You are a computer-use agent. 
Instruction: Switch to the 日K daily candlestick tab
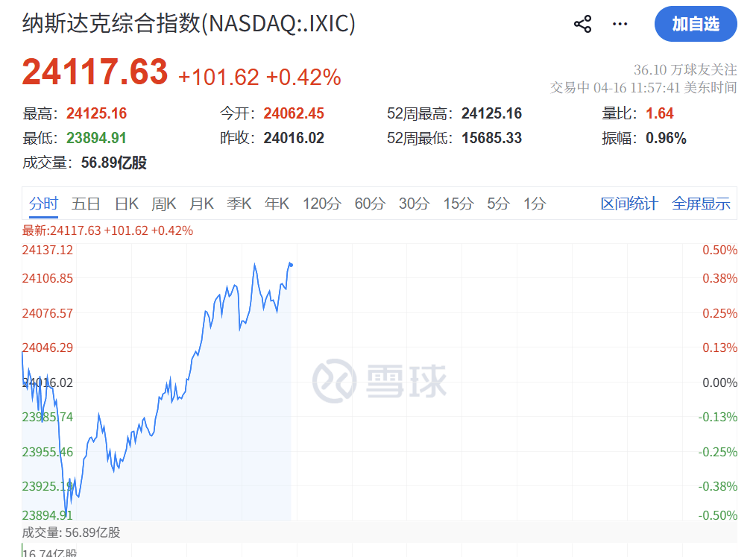click(x=126, y=203)
